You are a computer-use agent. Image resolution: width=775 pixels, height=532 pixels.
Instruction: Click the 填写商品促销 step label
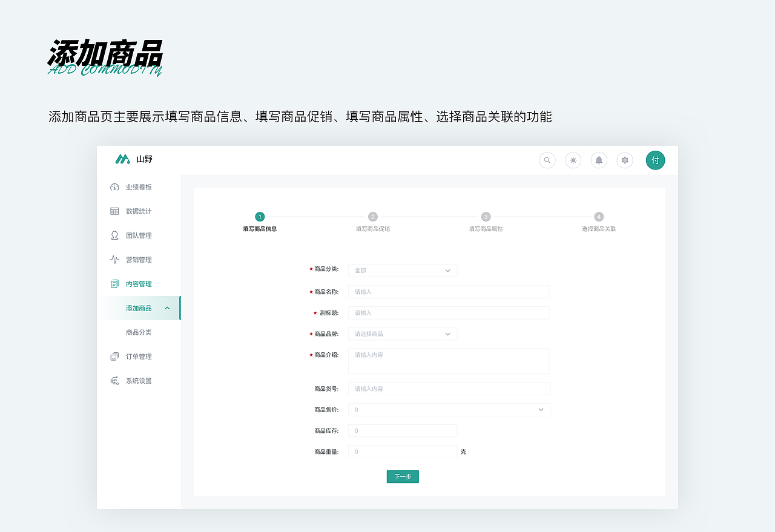[373, 229]
